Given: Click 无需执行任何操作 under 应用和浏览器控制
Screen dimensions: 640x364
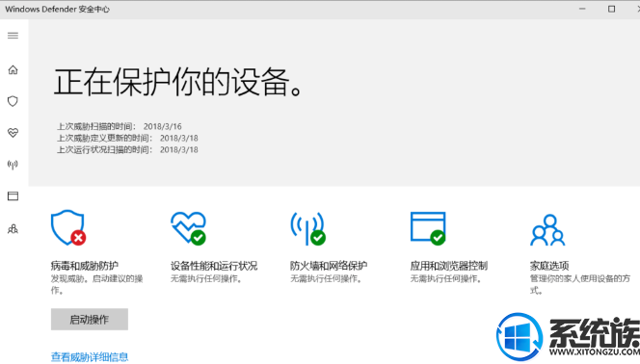Looking at the screenshot, I should pyautogui.click(x=446, y=279).
